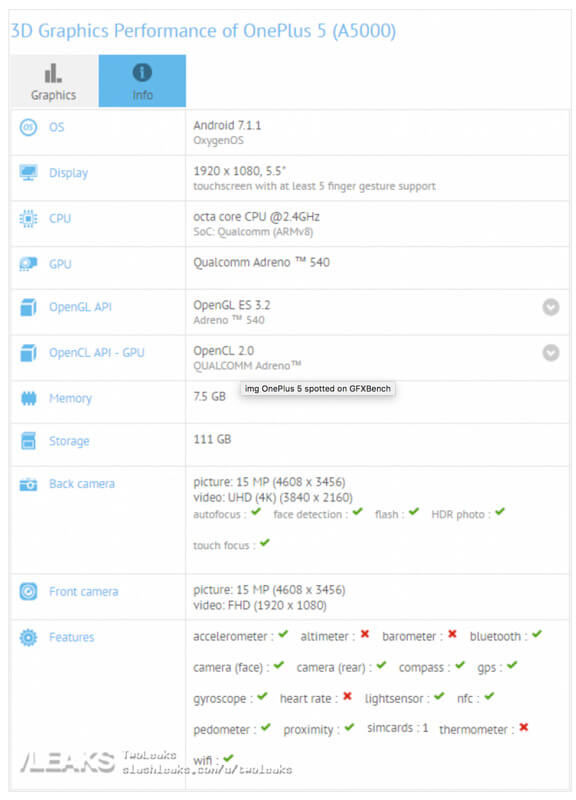
Task: Click the OpenCL API - GPU label
Action: click(x=96, y=353)
